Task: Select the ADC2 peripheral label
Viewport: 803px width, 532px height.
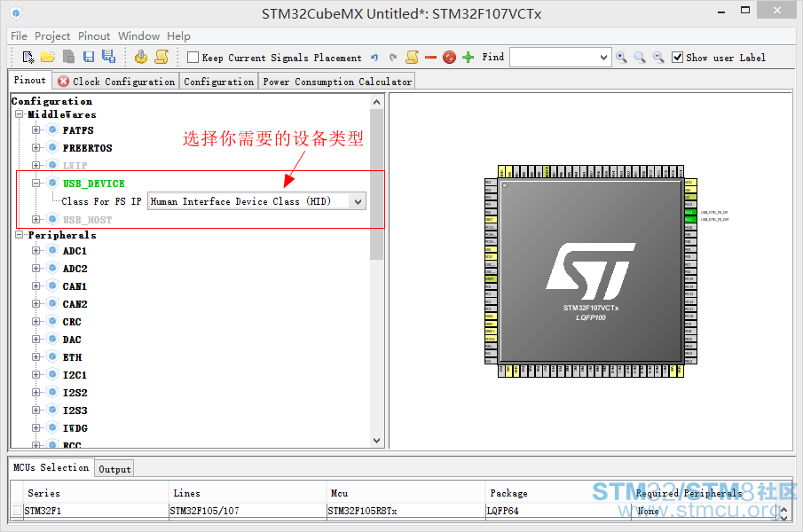Action: click(x=75, y=269)
